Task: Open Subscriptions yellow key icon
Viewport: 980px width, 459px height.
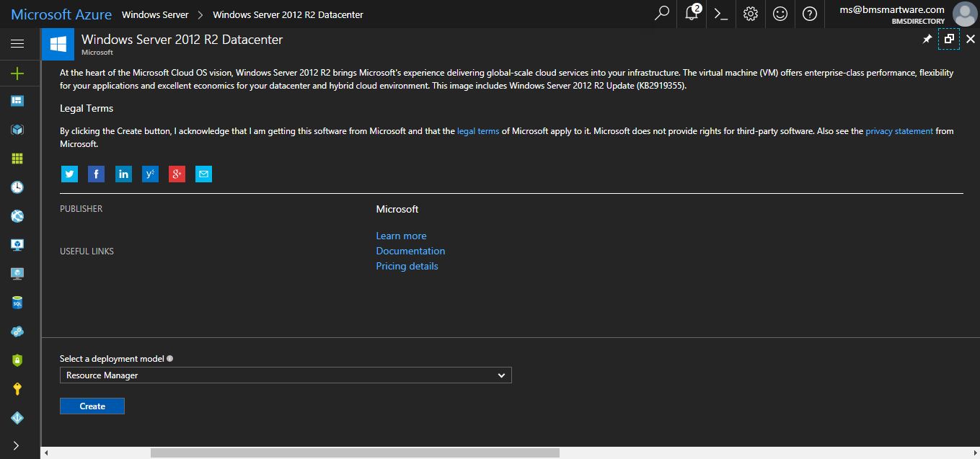Action: coord(17,389)
